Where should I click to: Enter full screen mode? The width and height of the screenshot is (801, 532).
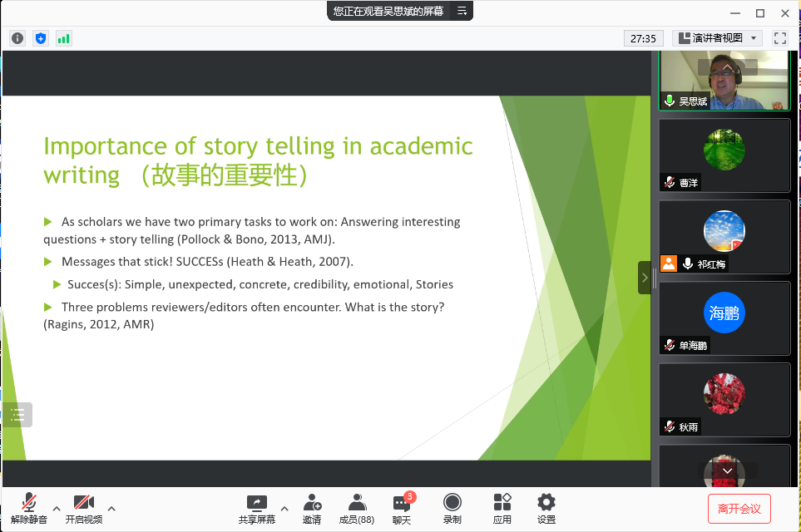point(779,38)
